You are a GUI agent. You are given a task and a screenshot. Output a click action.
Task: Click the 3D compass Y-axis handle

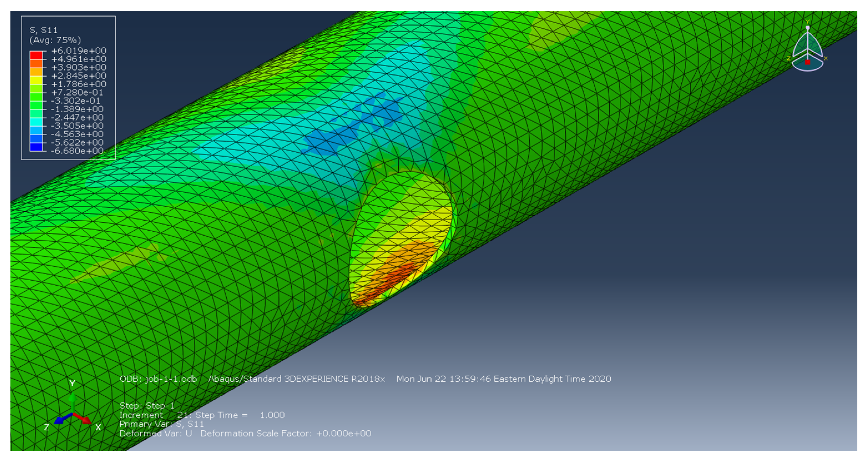coord(807,28)
